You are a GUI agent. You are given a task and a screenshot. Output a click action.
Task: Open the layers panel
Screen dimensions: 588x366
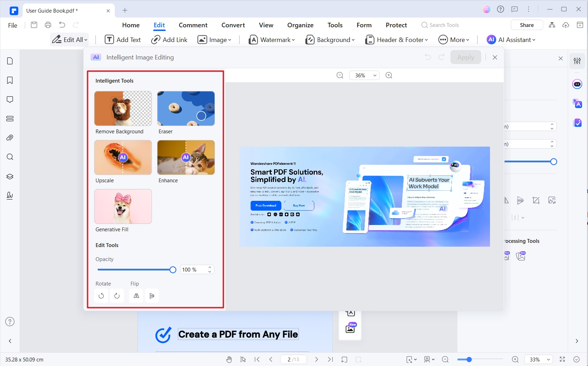pyautogui.click(x=10, y=176)
